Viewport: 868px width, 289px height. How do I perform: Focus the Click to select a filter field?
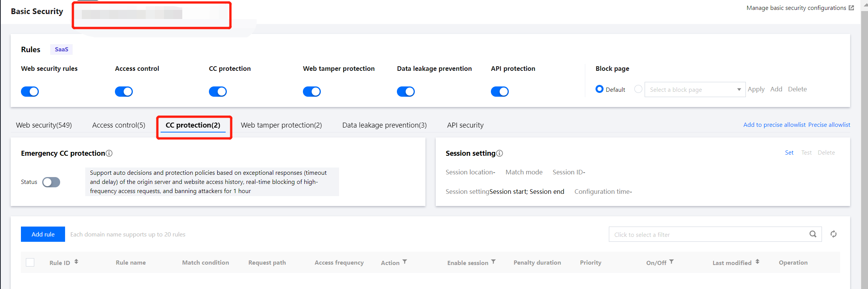pyautogui.click(x=708, y=235)
